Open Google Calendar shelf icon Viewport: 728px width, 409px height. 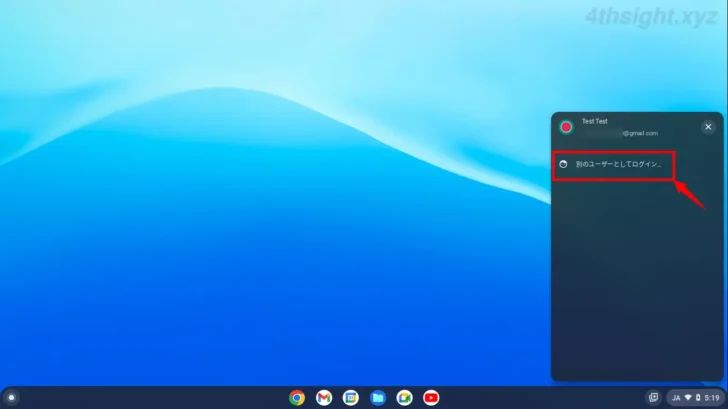tap(351, 398)
